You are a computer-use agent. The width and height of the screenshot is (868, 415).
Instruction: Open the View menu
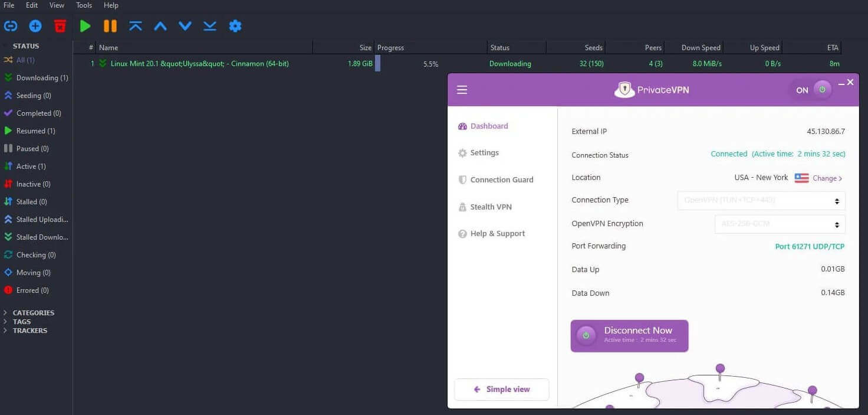tap(57, 5)
